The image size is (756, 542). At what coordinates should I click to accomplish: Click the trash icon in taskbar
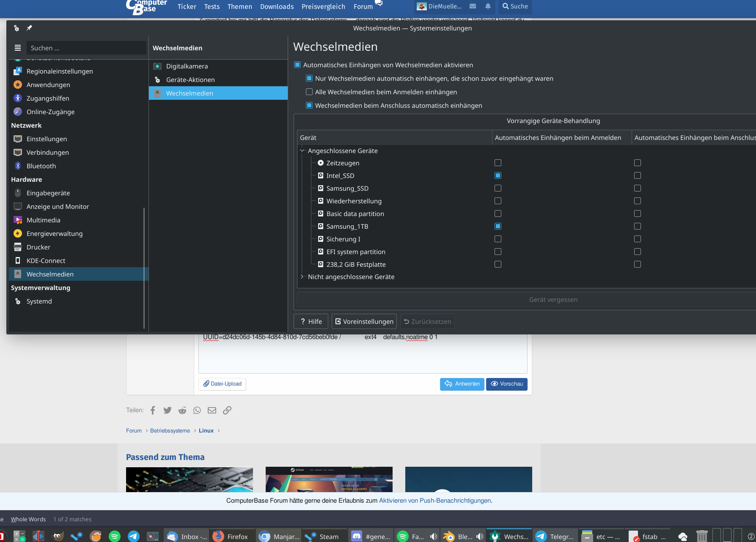point(702,536)
